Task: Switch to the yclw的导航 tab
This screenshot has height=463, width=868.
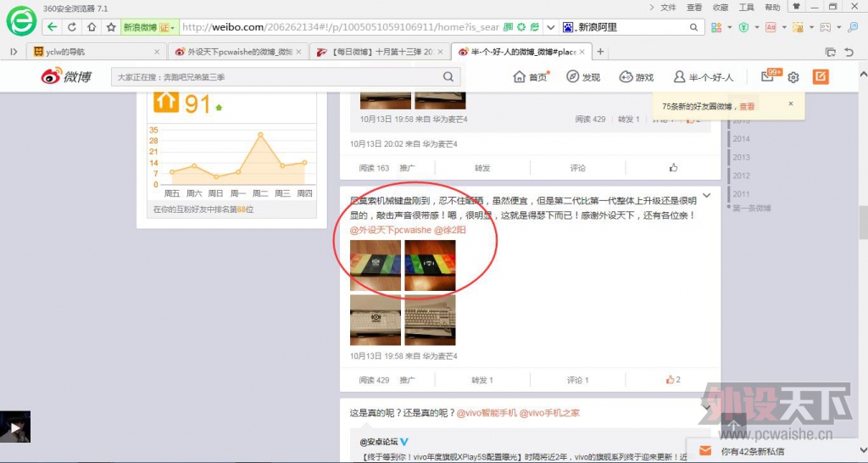Action: [97, 52]
